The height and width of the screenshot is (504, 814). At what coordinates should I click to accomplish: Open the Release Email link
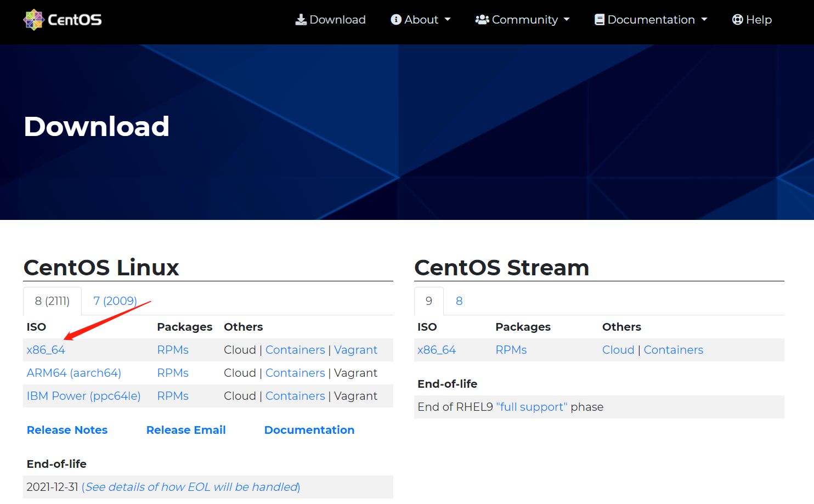pyautogui.click(x=186, y=430)
